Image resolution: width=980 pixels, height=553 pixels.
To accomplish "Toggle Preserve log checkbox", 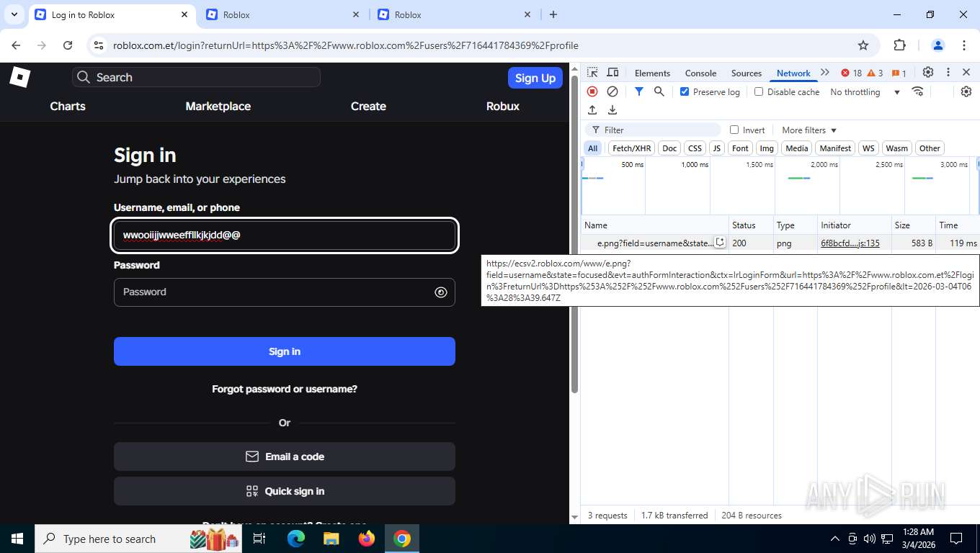I will click(x=685, y=91).
